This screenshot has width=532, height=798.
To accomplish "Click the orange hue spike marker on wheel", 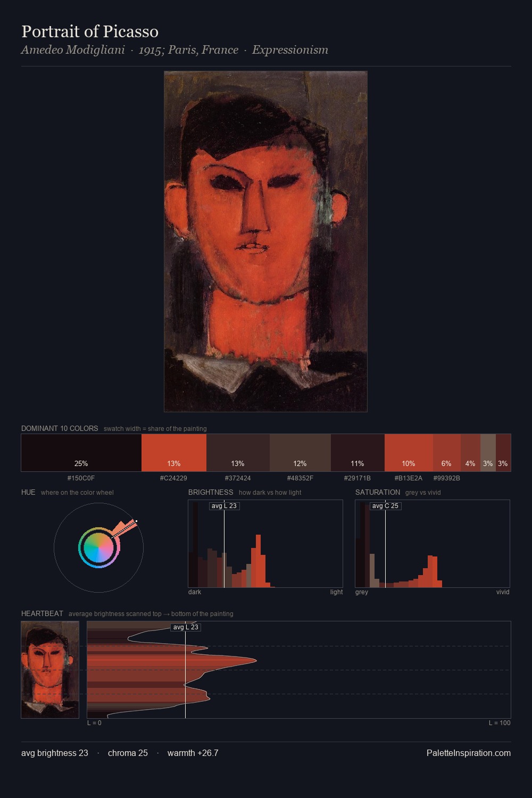I will coord(126,528).
